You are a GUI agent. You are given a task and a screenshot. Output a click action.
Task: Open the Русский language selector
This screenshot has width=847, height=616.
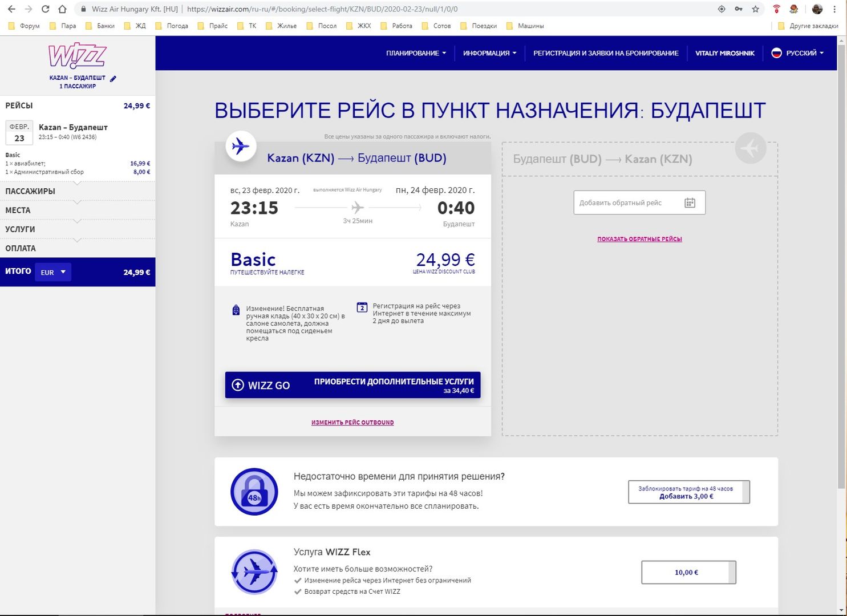(797, 53)
